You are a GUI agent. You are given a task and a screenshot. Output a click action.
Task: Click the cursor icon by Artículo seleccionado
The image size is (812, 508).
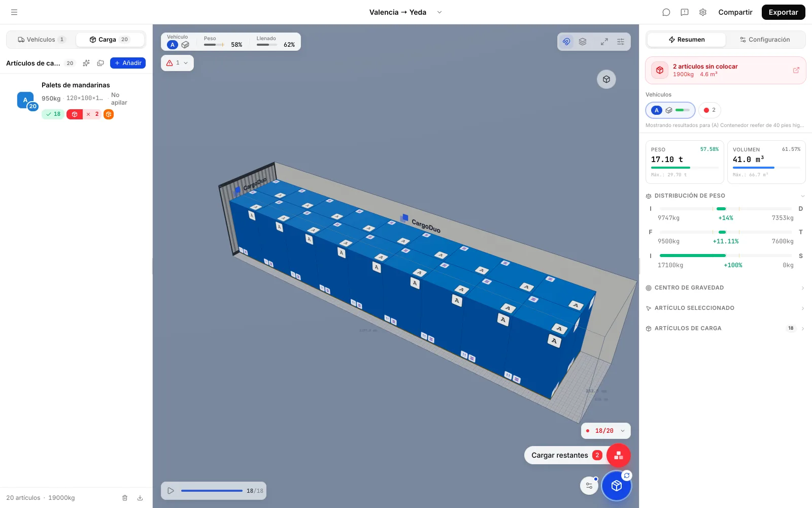649,308
